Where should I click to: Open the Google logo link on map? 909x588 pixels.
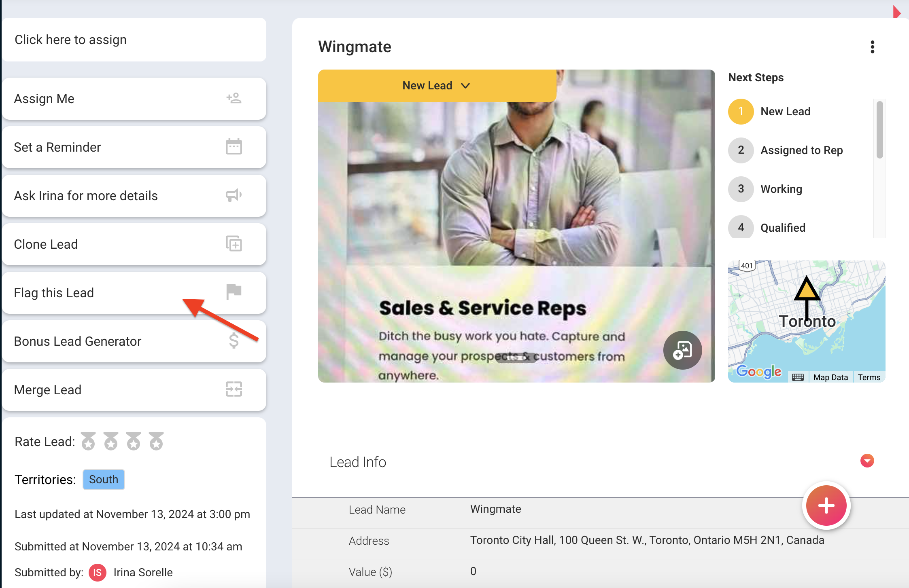coord(759,371)
